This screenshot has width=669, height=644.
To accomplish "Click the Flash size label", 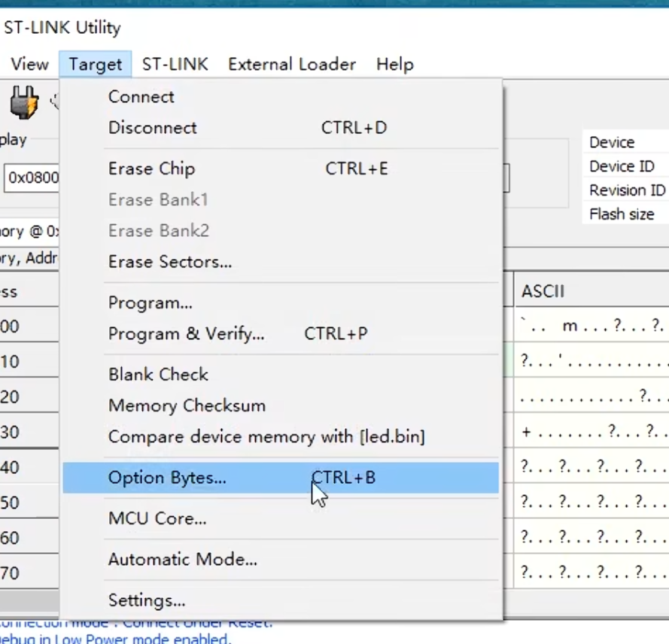I will tap(622, 214).
